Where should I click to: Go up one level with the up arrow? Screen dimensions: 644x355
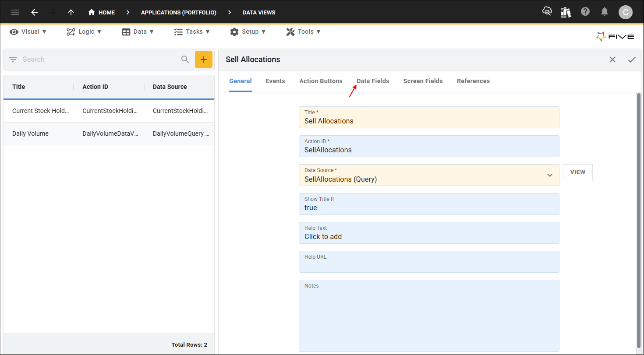pyautogui.click(x=71, y=12)
